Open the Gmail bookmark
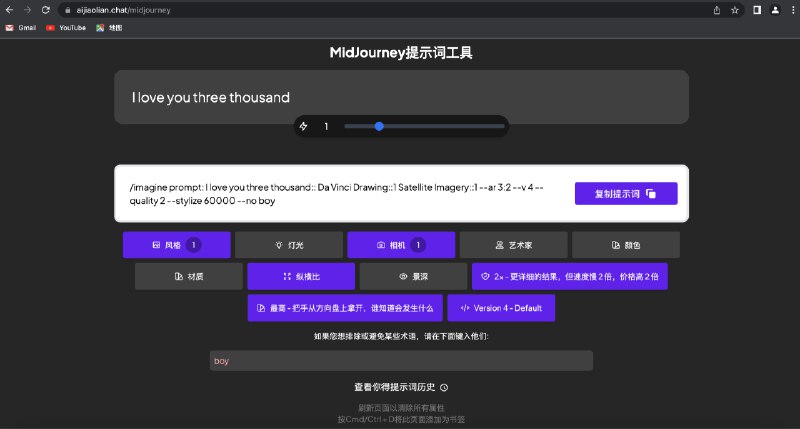800x429 pixels. pyautogui.click(x=21, y=28)
